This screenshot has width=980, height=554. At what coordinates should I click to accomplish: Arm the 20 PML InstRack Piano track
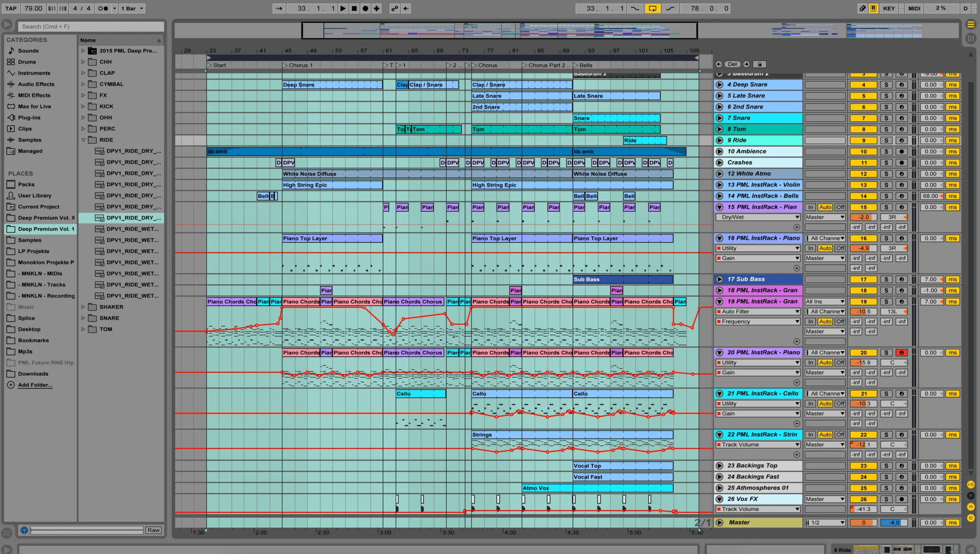pyautogui.click(x=902, y=353)
